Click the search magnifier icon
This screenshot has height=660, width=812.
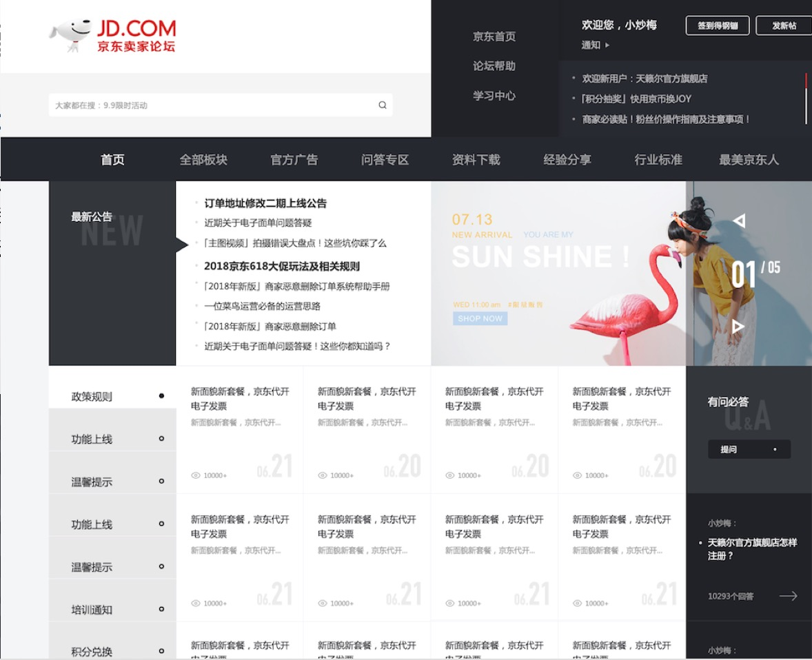tap(382, 105)
